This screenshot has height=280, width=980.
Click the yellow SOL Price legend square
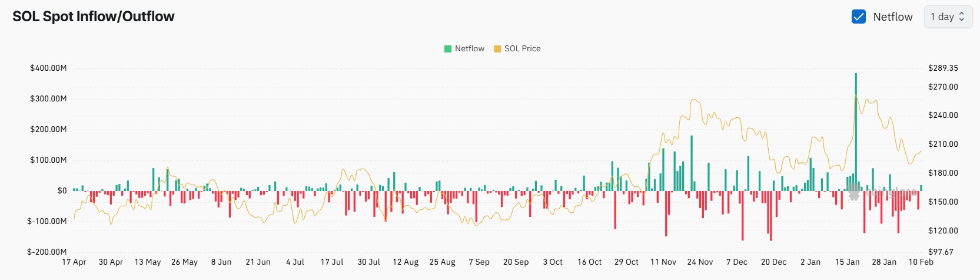pyautogui.click(x=497, y=49)
